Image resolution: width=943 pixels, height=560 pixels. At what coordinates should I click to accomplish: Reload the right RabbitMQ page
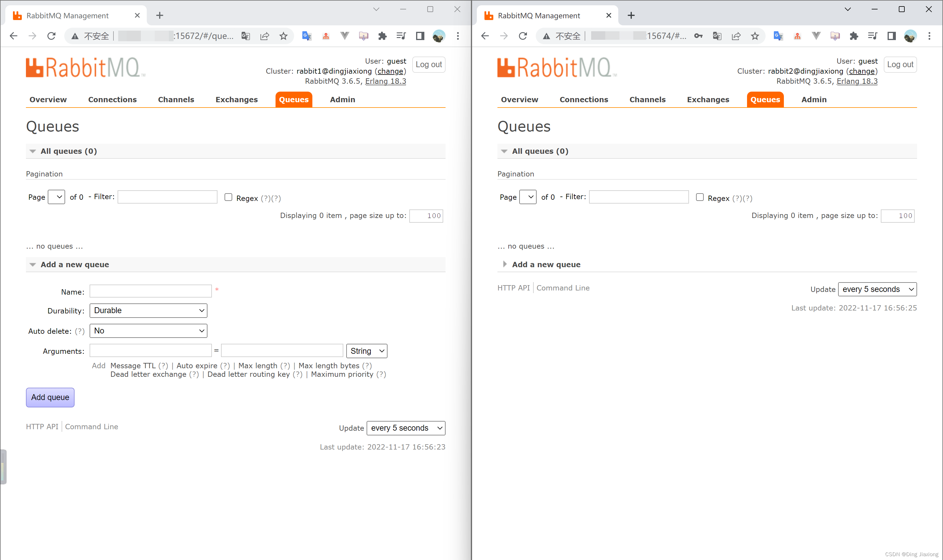coord(523,36)
